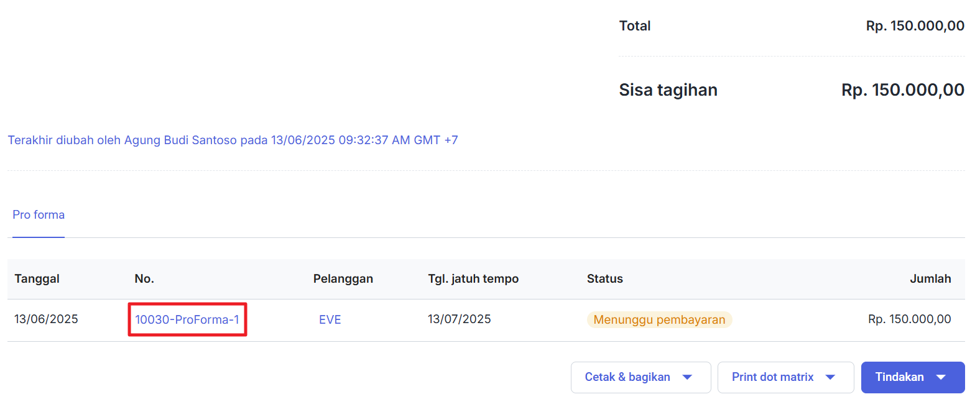Image resolution: width=980 pixels, height=407 pixels.
Task: Click the Jumlah column header
Action: point(930,279)
